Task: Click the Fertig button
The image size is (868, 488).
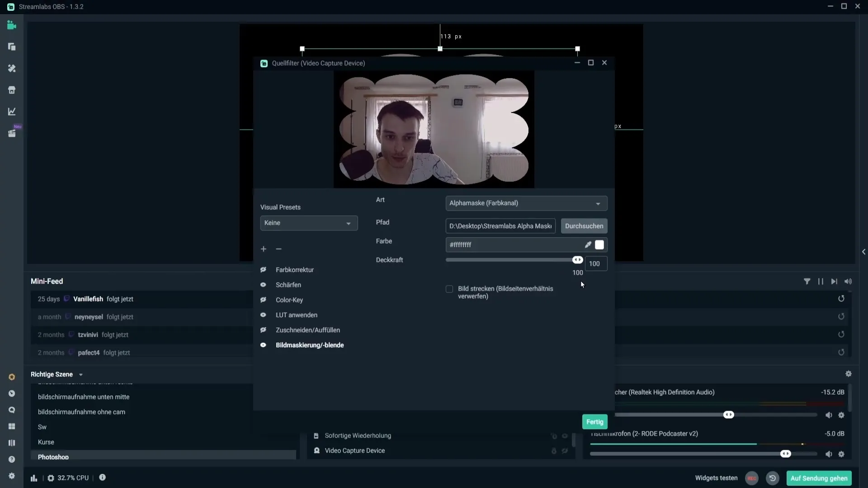Action: point(594,422)
